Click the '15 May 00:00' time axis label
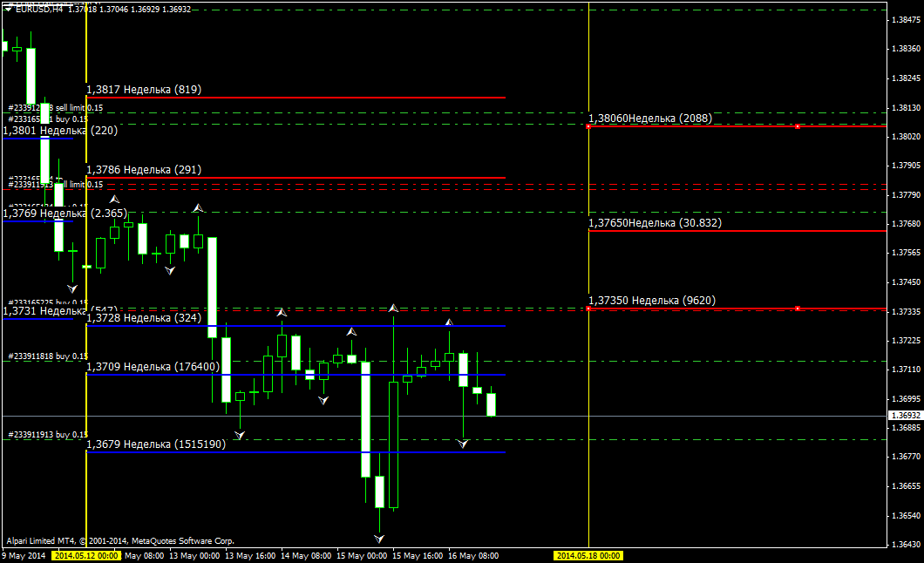 click(x=362, y=555)
